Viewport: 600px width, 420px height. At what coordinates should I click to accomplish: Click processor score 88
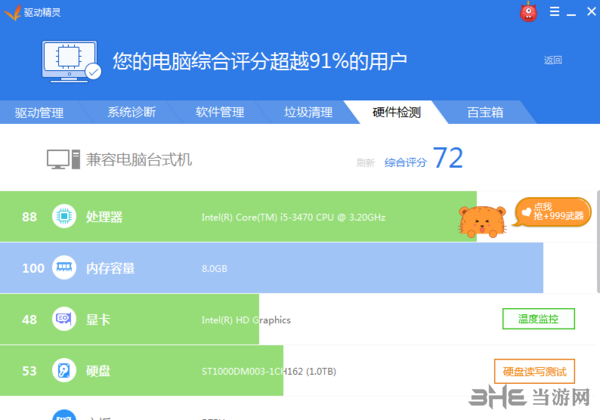pyautogui.click(x=29, y=217)
